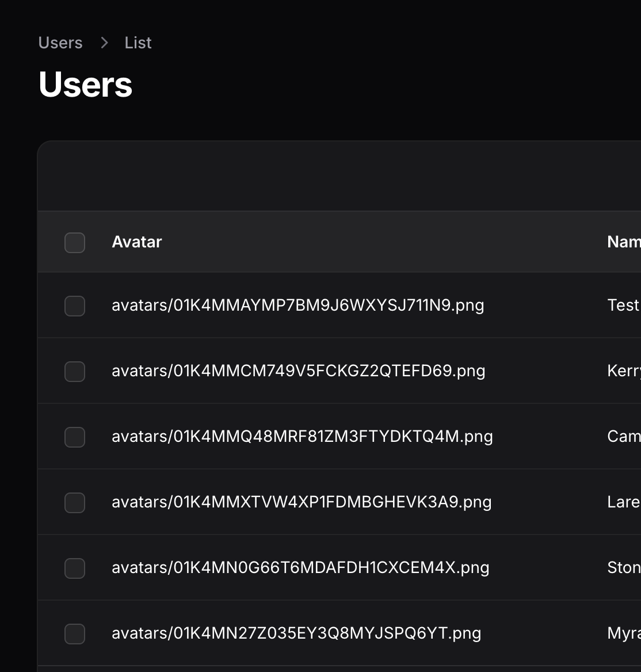Click the Users breadcrumb link
The height and width of the screenshot is (672, 641).
pyautogui.click(x=60, y=43)
